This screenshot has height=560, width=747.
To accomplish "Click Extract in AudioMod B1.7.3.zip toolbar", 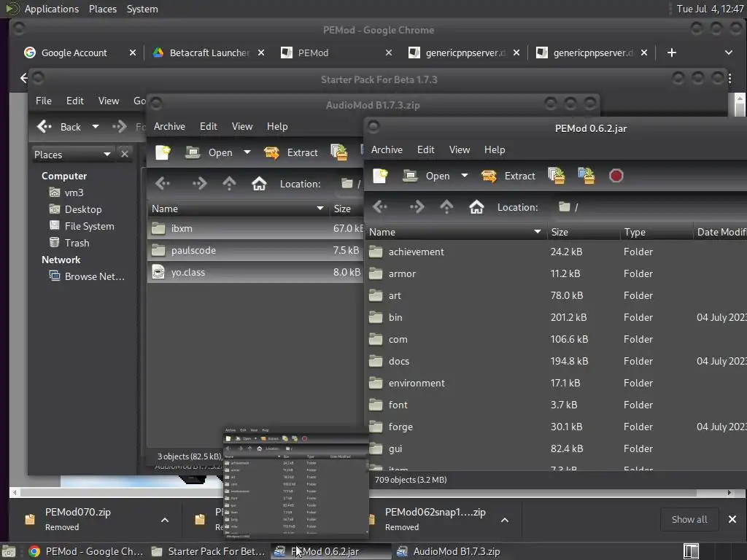I will (290, 152).
